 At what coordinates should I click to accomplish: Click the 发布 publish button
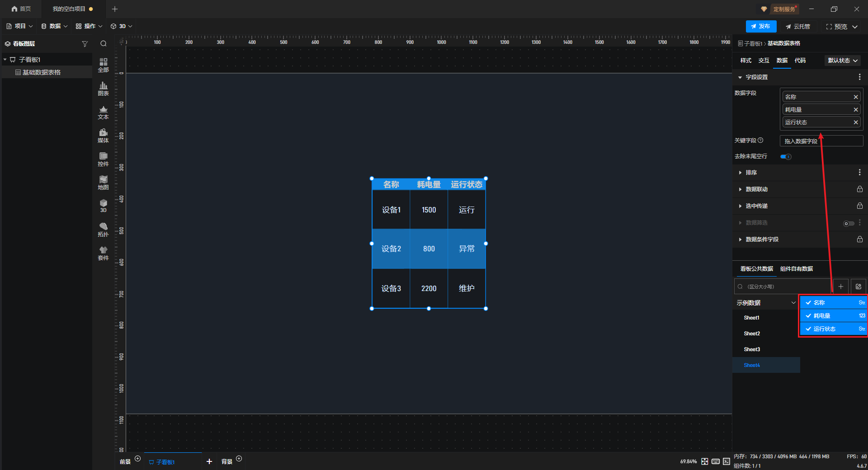[x=761, y=27]
